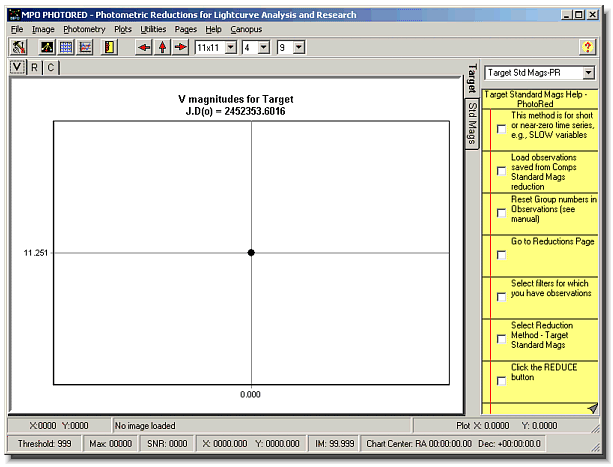Viewport: 613px width, 467px height.
Task: Expand the Target Std Mags-PR dropdown
Action: click(588, 73)
